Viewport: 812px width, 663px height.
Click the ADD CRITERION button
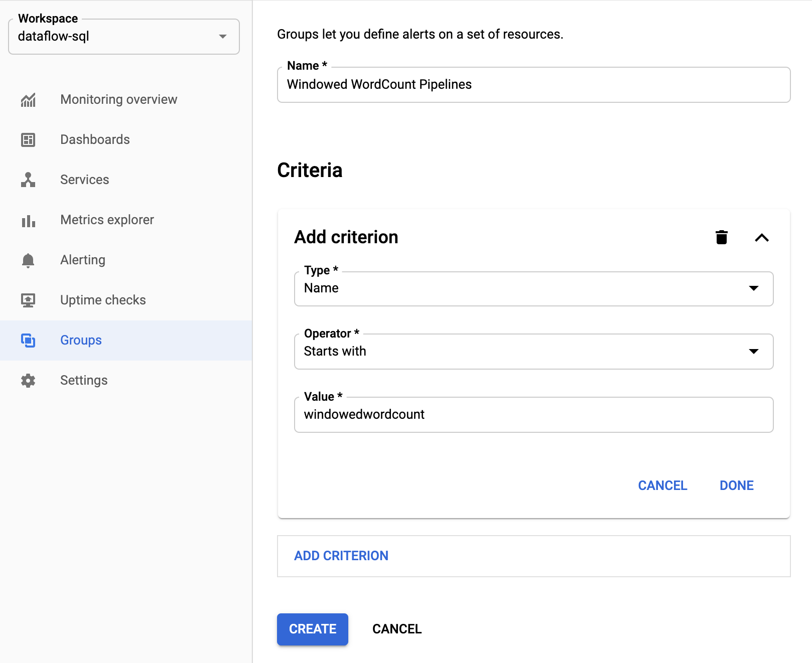[x=341, y=556]
